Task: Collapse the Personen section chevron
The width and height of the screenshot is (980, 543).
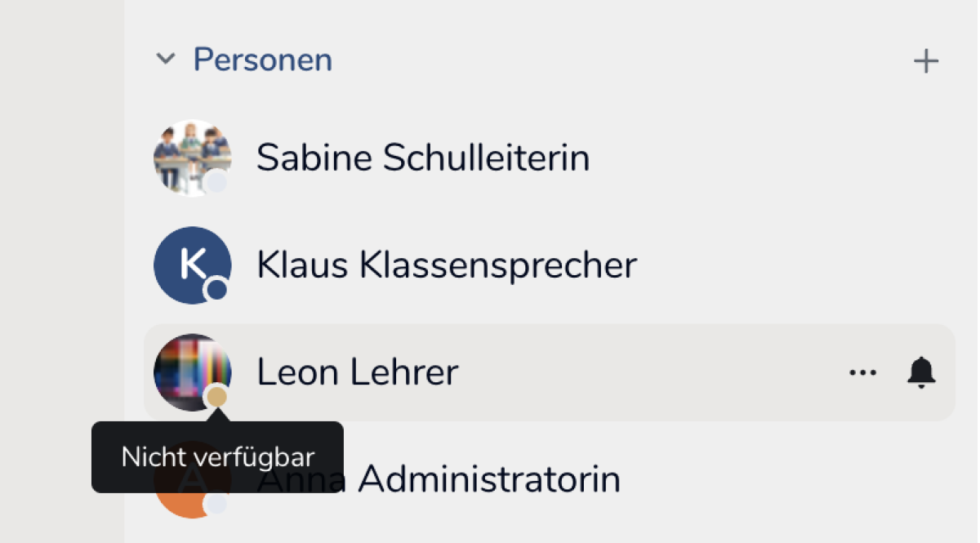Action: click(166, 60)
